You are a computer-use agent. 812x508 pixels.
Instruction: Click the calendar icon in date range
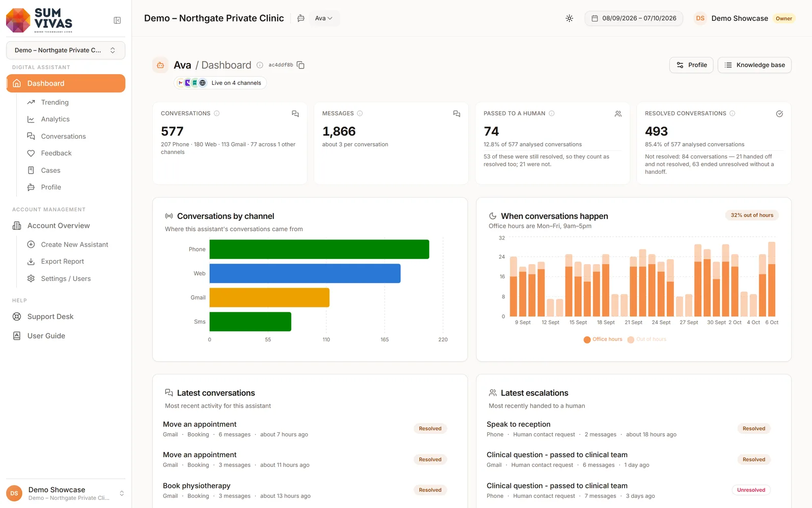coord(595,18)
